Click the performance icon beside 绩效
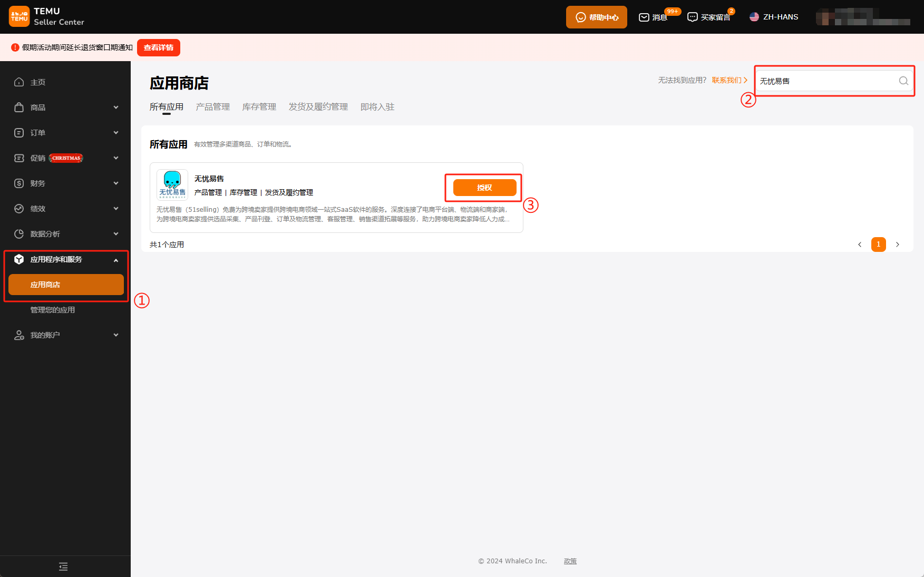 point(19,209)
